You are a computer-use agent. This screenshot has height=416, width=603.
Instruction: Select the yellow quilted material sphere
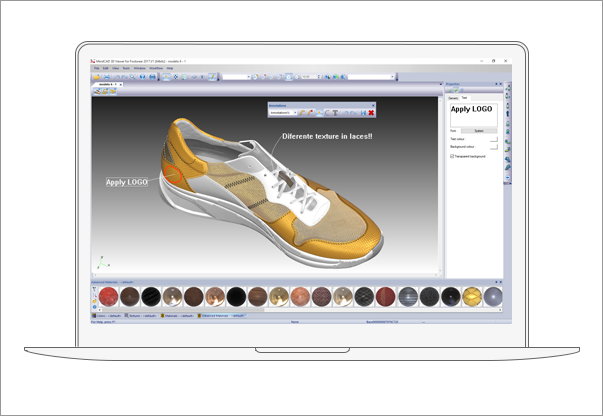click(472, 297)
